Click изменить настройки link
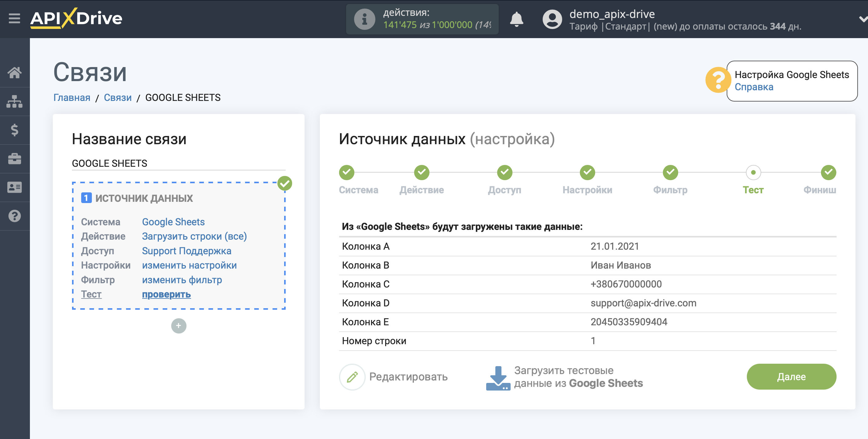 189,265
